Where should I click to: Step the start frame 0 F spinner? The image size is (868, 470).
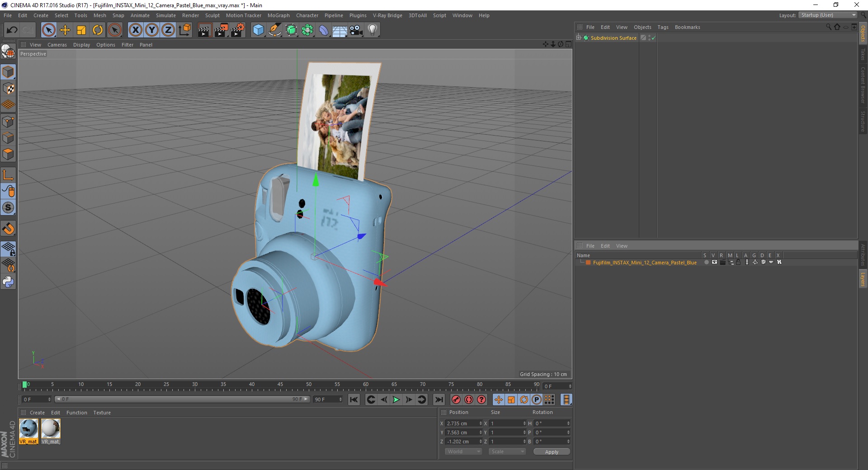coord(49,399)
